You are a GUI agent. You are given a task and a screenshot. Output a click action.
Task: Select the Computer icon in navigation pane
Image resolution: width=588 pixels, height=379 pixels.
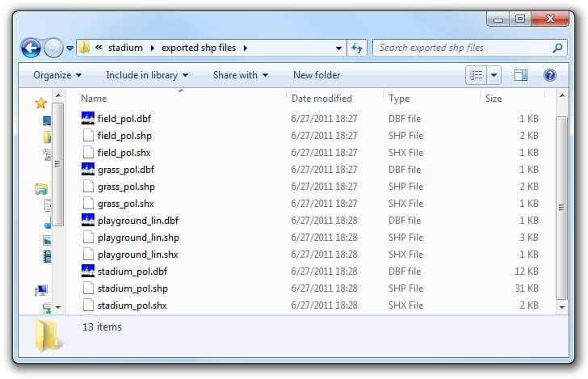click(41, 289)
